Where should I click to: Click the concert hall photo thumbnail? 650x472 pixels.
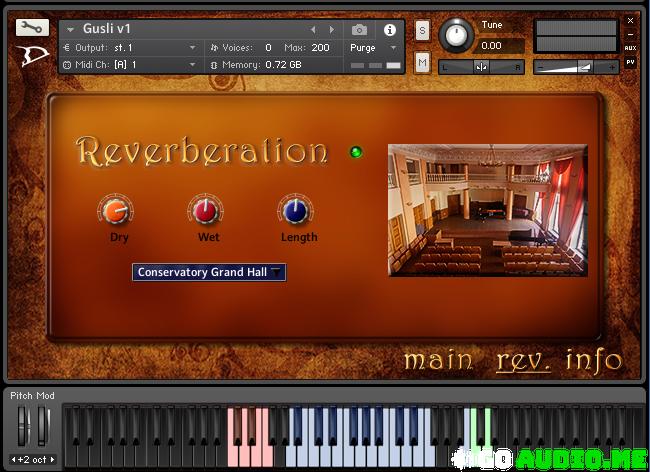(x=488, y=210)
